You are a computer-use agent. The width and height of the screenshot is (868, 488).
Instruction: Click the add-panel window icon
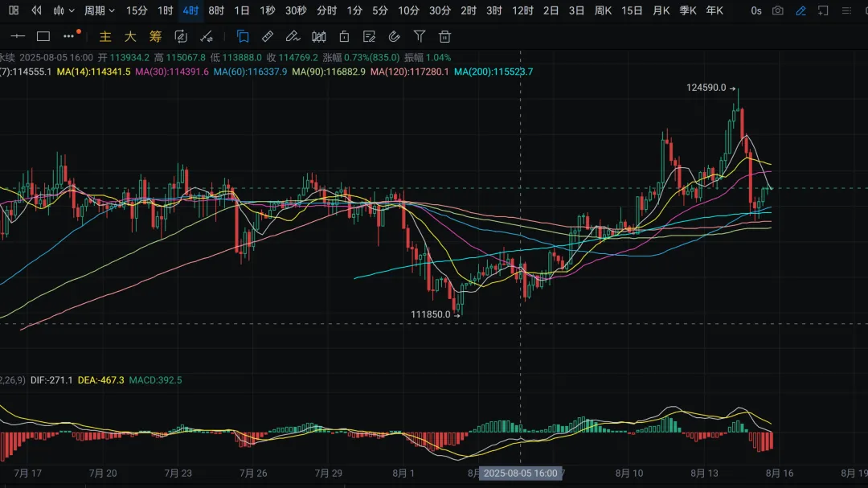[823, 10]
